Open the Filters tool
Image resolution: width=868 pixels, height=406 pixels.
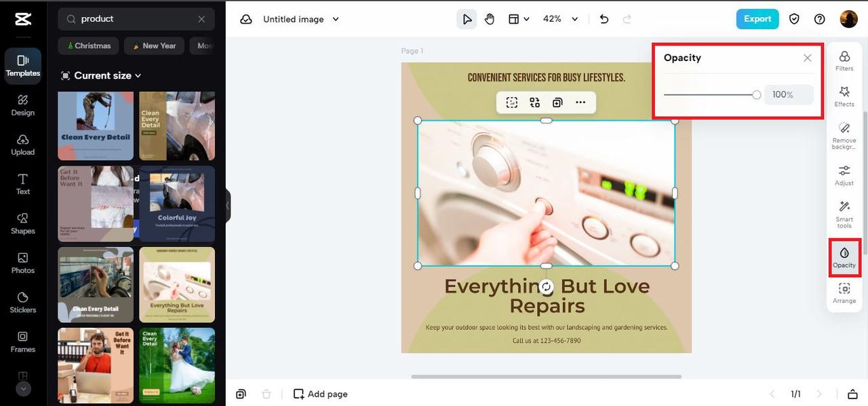[844, 60]
